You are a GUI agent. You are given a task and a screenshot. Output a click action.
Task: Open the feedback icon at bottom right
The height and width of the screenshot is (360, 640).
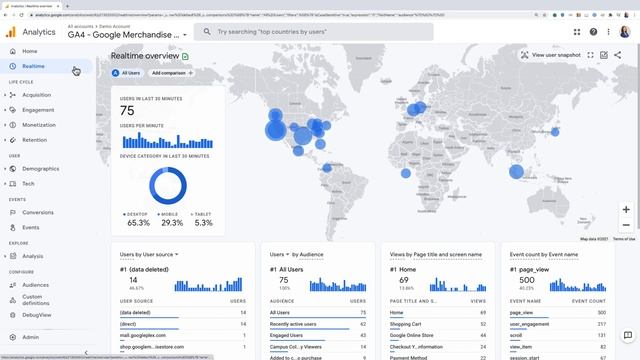tap(628, 335)
